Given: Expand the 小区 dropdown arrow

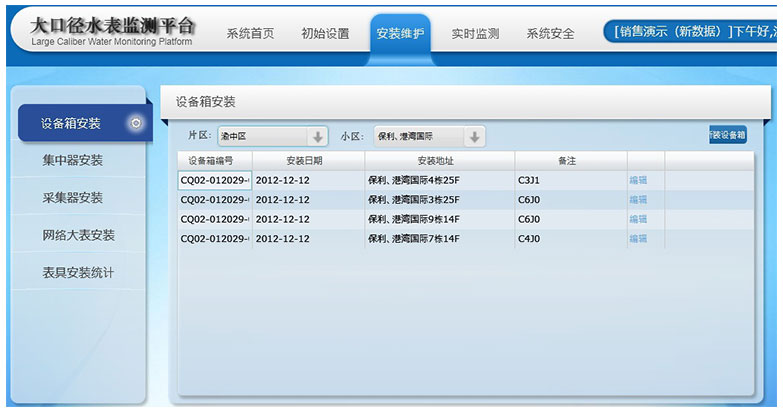Looking at the screenshot, I should pyautogui.click(x=474, y=137).
